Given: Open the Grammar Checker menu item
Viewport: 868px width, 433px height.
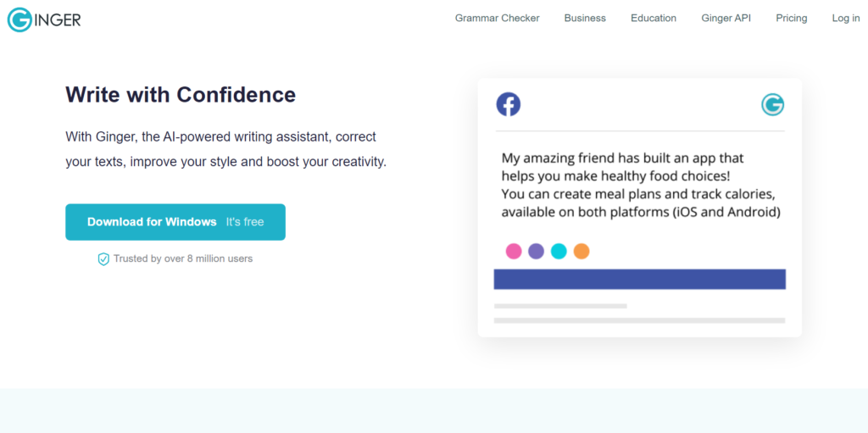Looking at the screenshot, I should [x=497, y=19].
